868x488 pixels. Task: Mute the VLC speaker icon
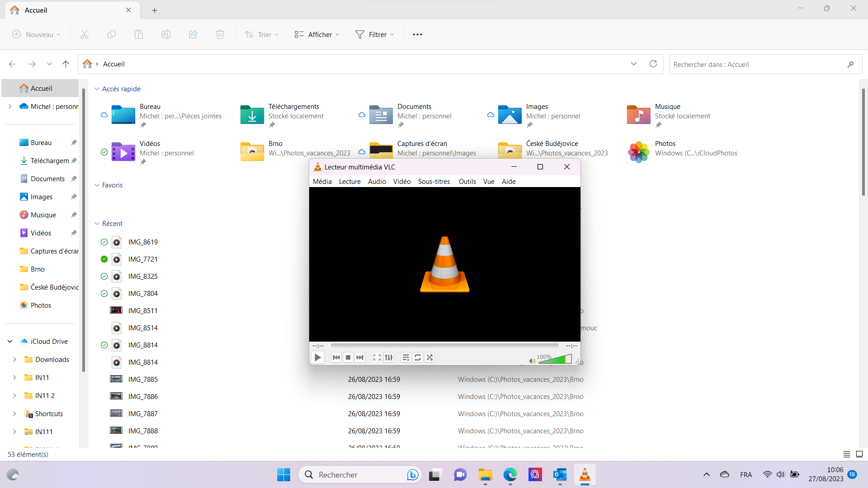(532, 361)
